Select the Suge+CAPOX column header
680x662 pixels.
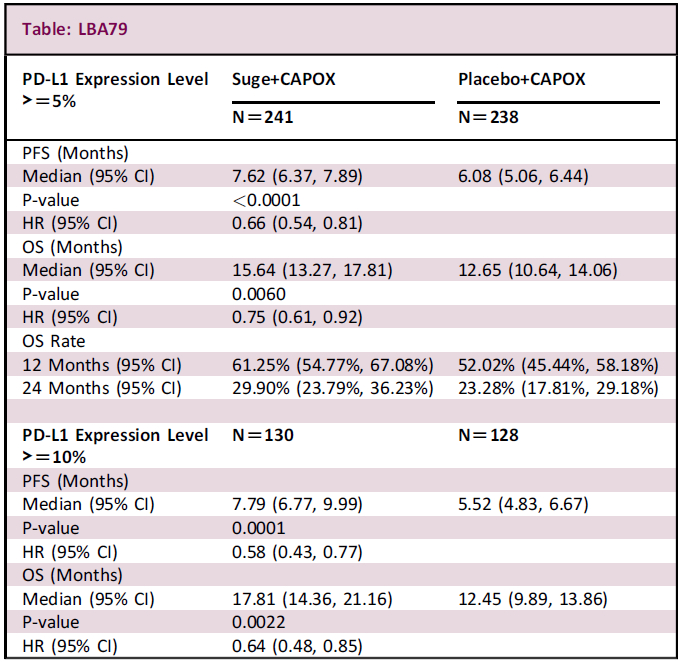click(283, 79)
